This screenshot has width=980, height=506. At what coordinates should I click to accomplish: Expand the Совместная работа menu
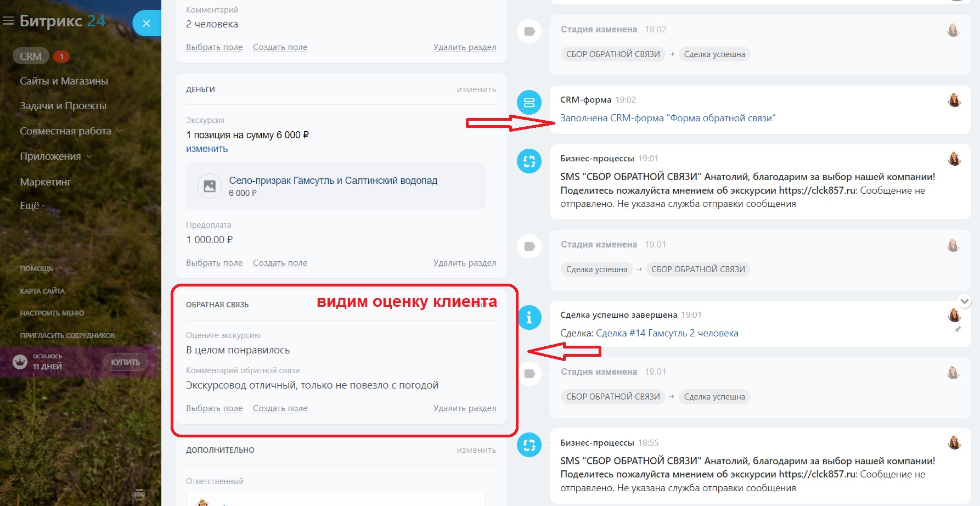tap(71, 131)
